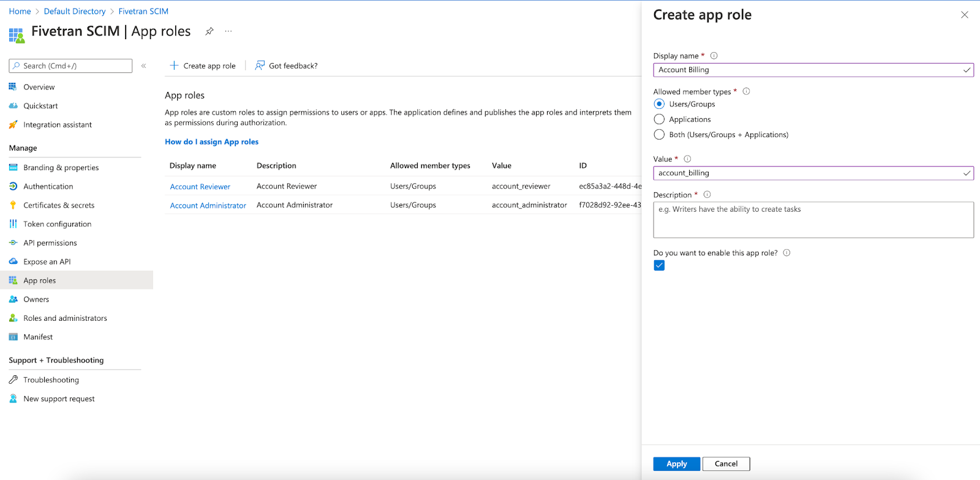The image size is (980, 480).
Task: Click the Create app role toolbar button
Action: click(x=203, y=66)
